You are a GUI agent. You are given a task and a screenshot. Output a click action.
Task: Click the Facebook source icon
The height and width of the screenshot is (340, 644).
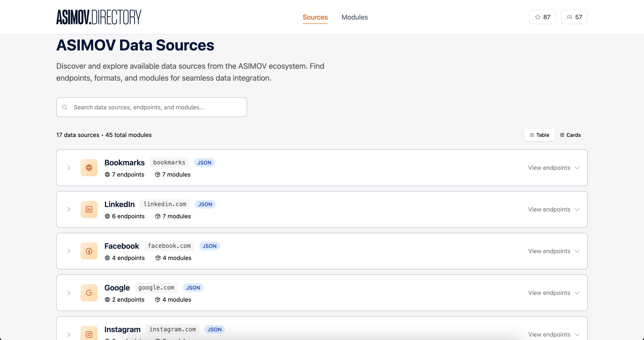(x=89, y=251)
